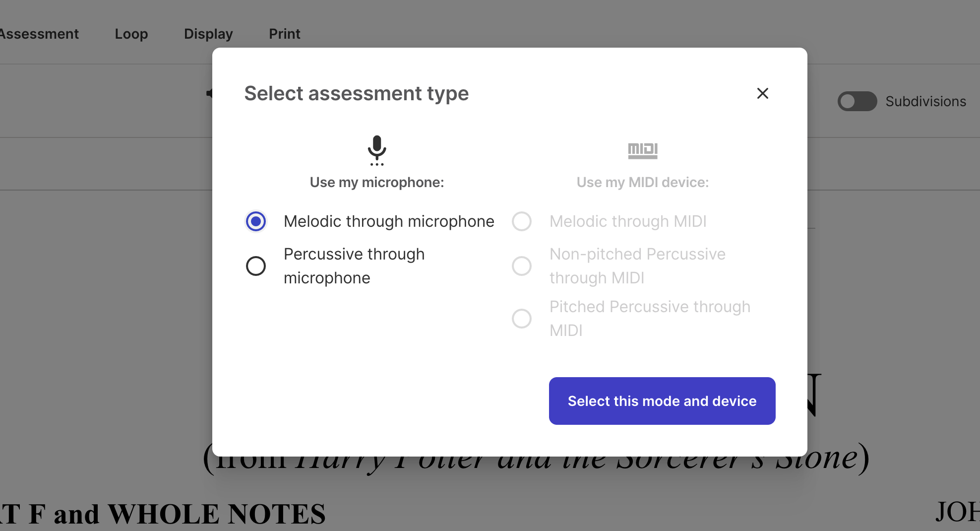Image resolution: width=980 pixels, height=531 pixels.
Task: Click the 'Use my MIDI device:' heading
Action: (643, 183)
